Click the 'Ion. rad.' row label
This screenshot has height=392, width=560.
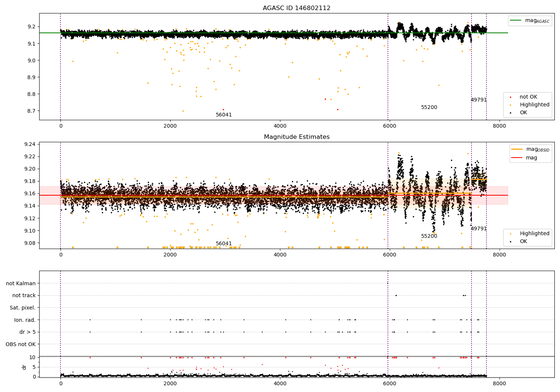(25, 320)
